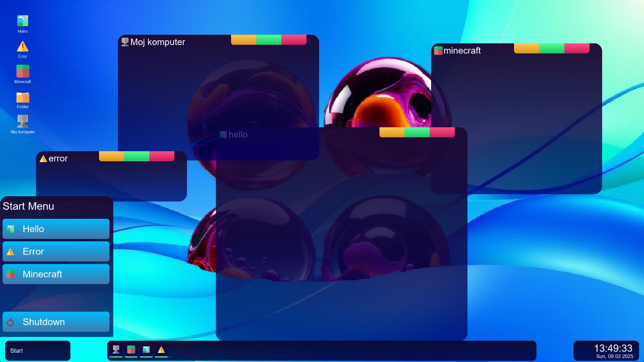Image resolution: width=644 pixels, height=362 pixels.
Task: Launch Minecraft from the Start Menu
Action: 56,274
